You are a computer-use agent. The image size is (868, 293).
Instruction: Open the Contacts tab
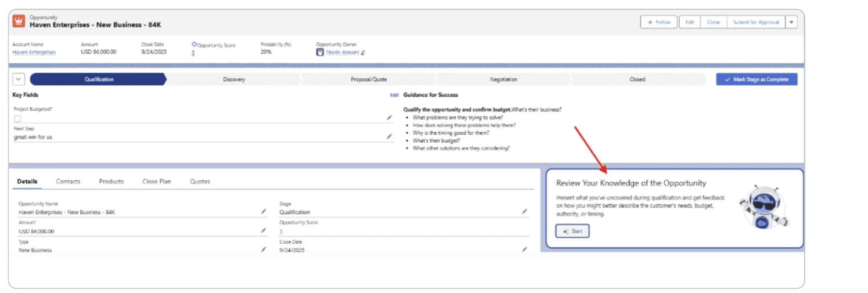[68, 182]
